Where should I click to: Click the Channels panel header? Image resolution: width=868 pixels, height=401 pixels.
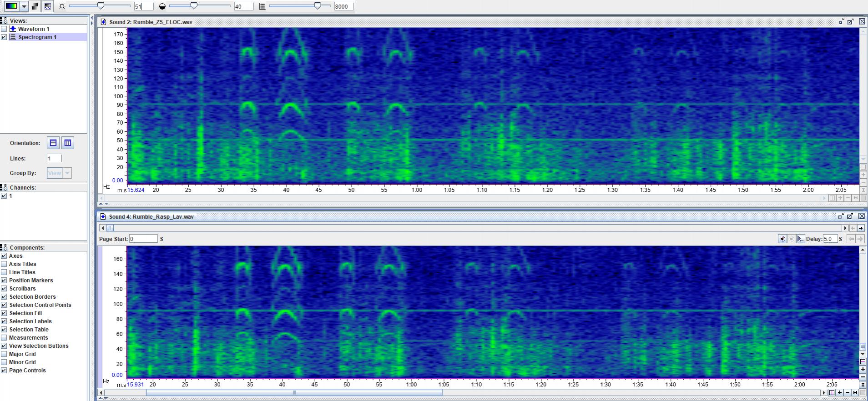click(x=44, y=187)
